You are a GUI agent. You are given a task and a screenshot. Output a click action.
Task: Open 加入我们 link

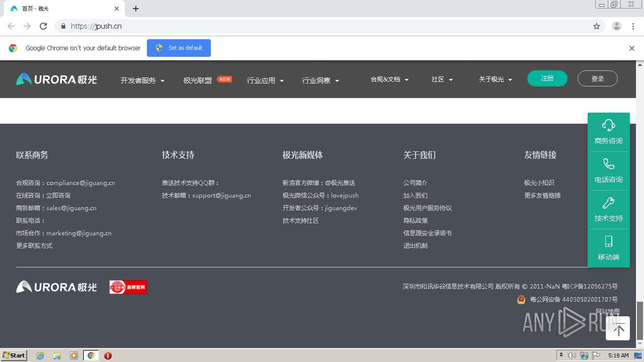tap(415, 196)
